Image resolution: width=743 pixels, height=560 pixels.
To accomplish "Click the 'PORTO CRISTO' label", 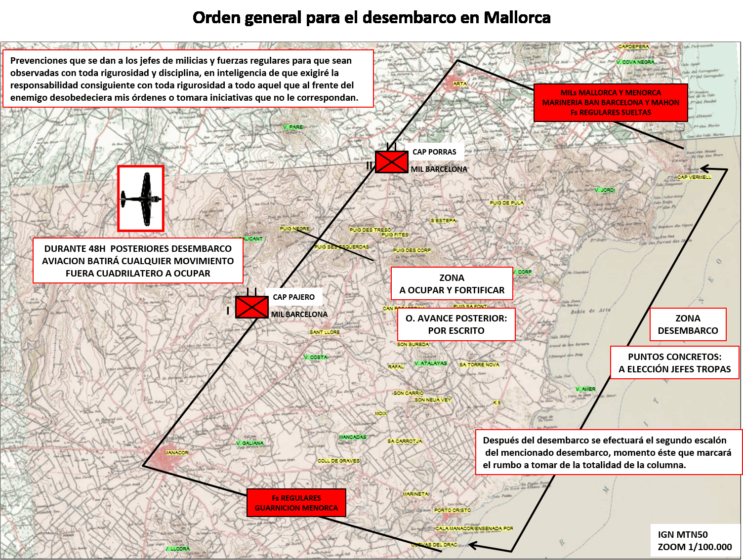I will pos(453,510).
